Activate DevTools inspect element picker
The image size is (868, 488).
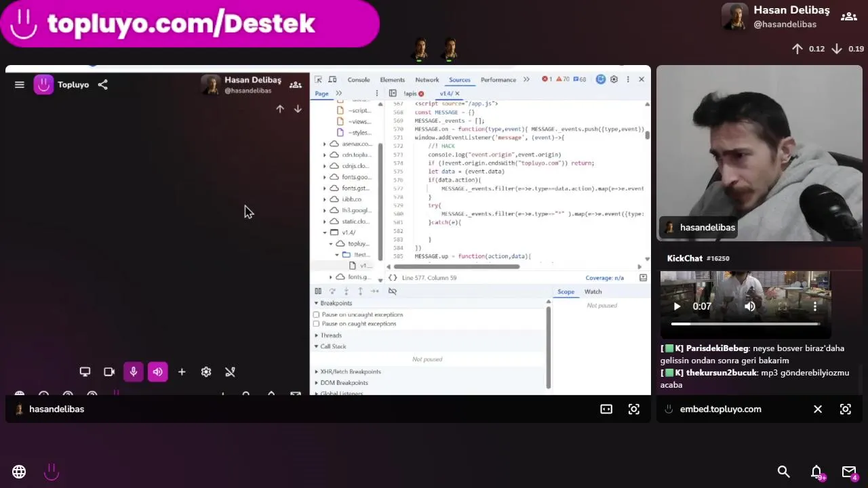[x=318, y=79]
